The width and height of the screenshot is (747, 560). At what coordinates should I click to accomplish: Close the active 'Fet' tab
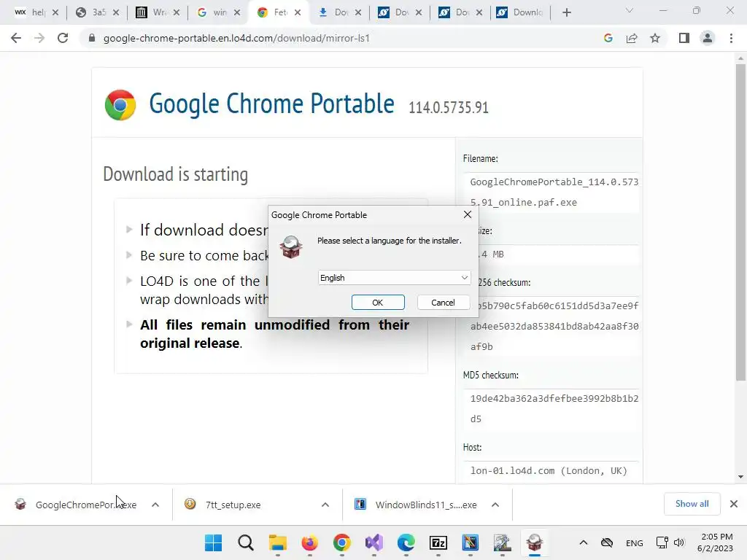tap(298, 12)
